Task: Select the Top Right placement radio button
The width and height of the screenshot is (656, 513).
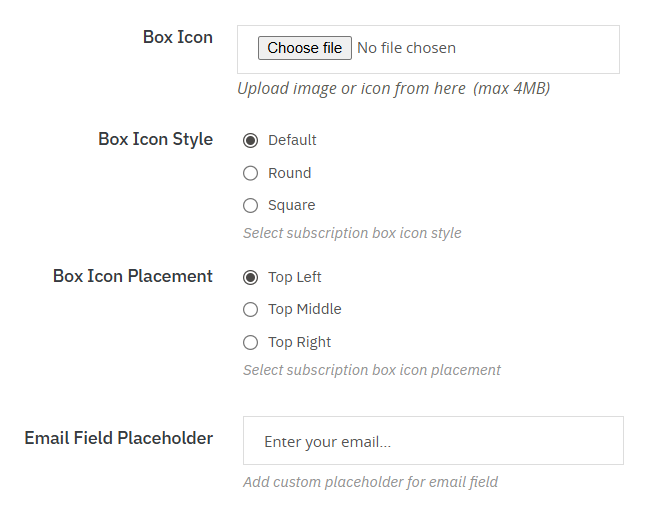Action: [x=251, y=342]
